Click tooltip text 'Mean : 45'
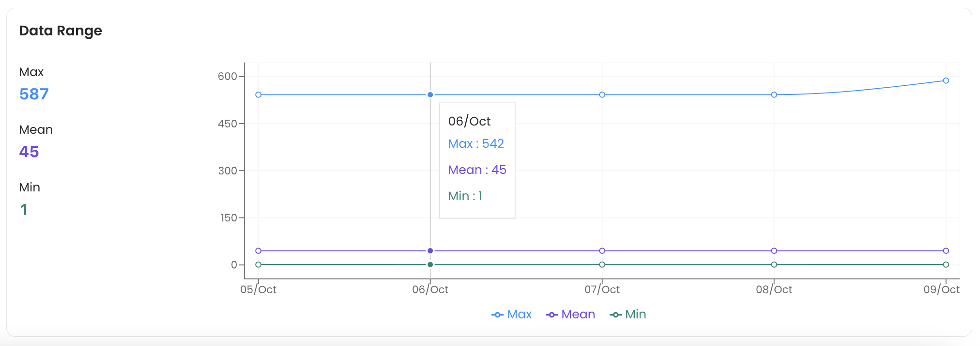Viewport: 980px width, 346px height. (477, 170)
